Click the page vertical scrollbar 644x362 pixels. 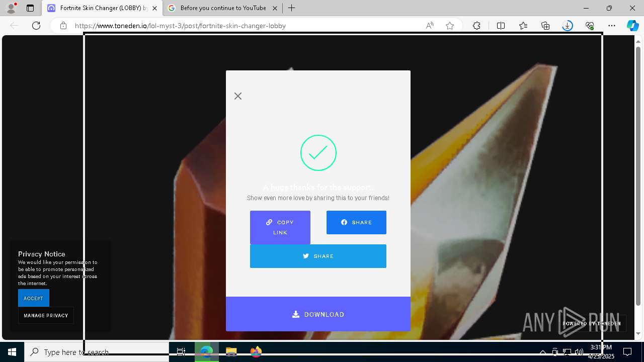[638, 176]
